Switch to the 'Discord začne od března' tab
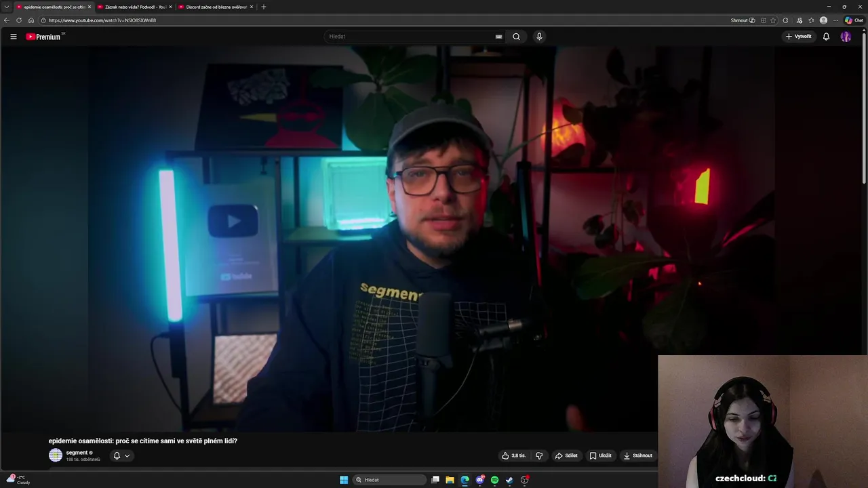Image resolution: width=868 pixels, height=488 pixels. 215,7
